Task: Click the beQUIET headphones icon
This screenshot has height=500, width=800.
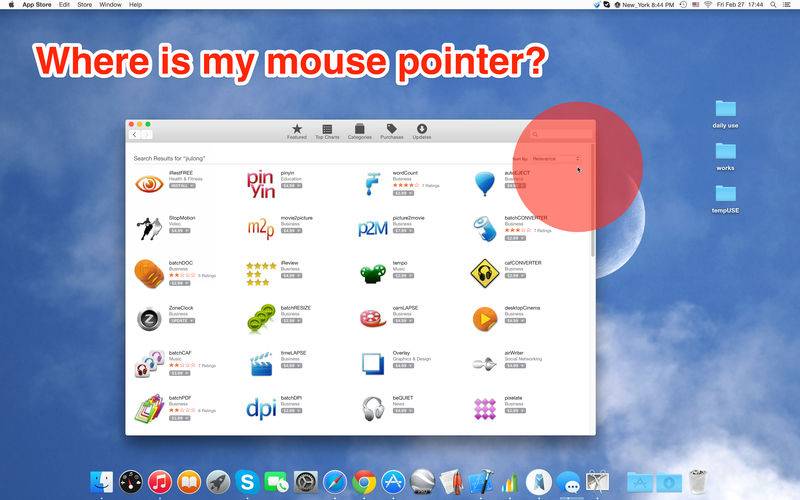Action: tap(373, 409)
